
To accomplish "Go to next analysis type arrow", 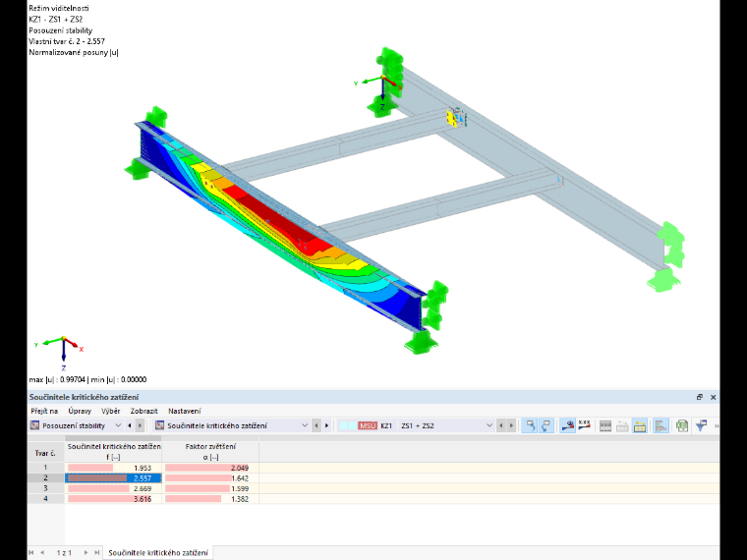I will [140, 425].
